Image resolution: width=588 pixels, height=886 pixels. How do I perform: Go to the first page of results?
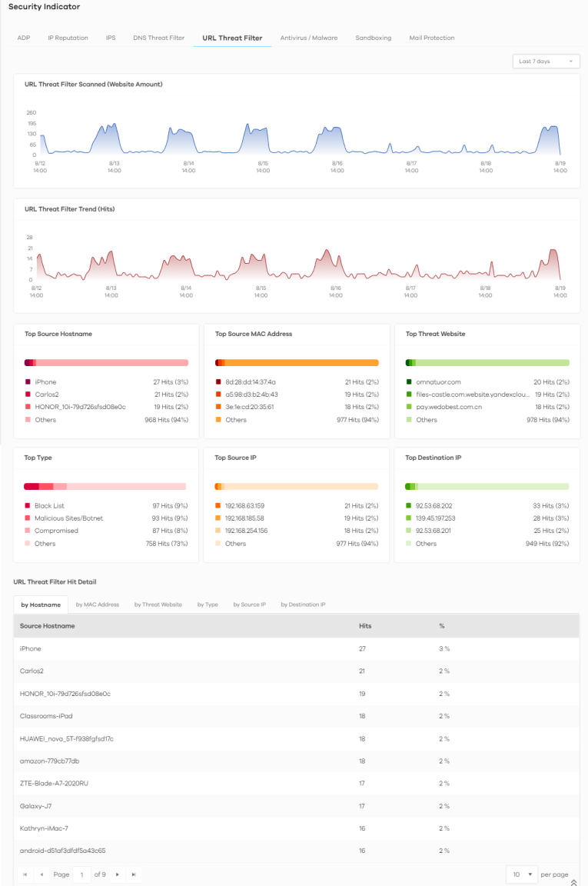[25, 874]
